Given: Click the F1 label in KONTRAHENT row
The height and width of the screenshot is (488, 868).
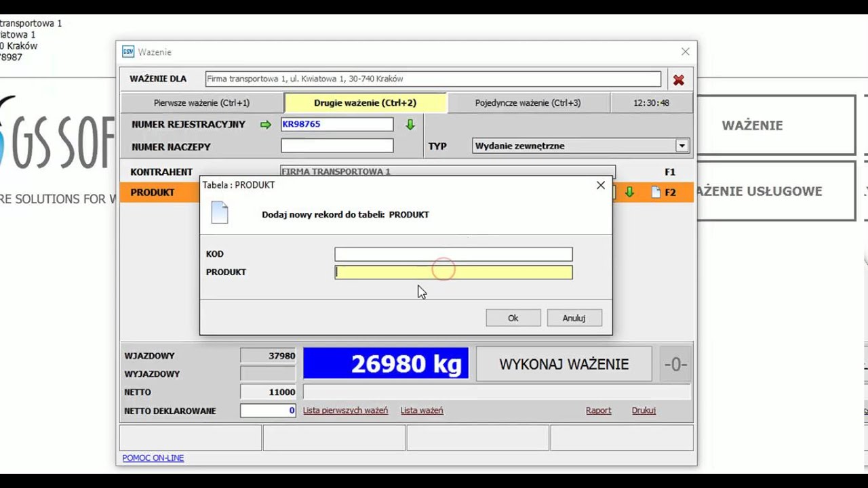Looking at the screenshot, I should (x=670, y=172).
